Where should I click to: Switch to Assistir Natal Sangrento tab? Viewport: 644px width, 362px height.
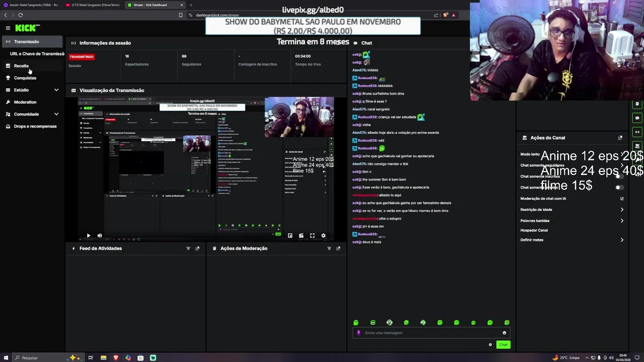click(x=31, y=5)
